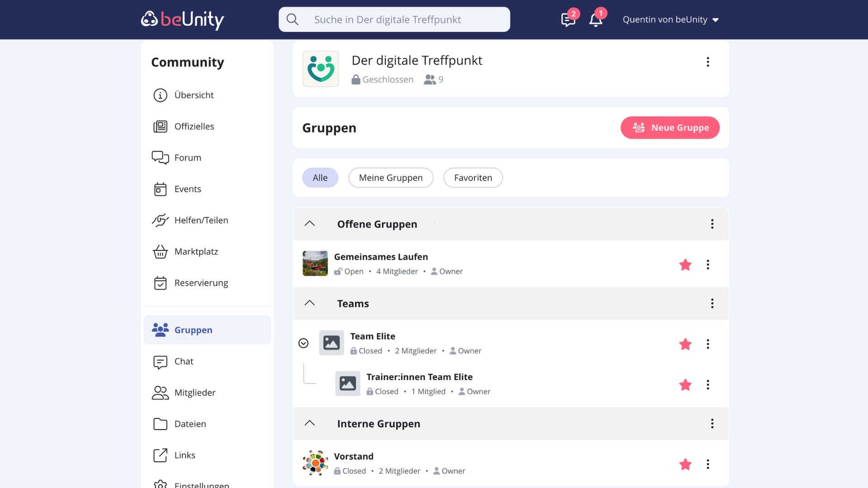Open the Marktplatz basket icon

160,252
